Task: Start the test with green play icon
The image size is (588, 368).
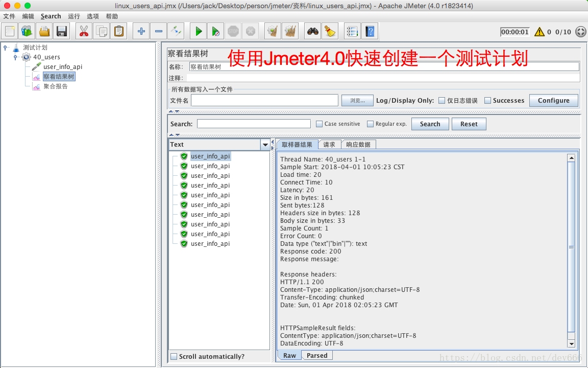Action: 199,31
